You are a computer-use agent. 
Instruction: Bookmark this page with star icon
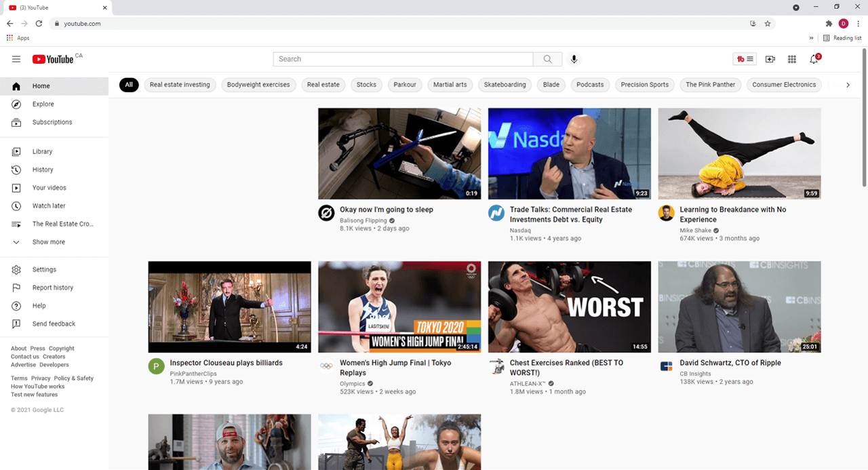(768, 23)
